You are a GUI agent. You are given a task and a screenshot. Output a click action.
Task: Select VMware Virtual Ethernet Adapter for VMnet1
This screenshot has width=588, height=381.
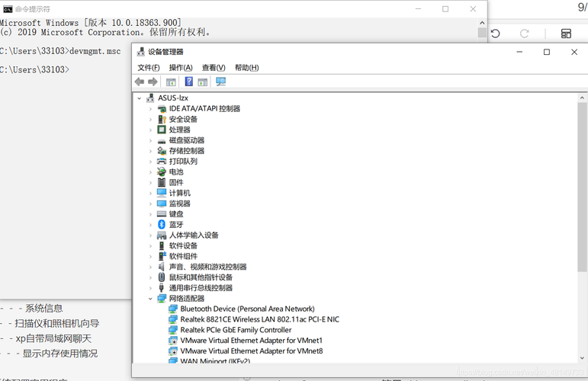251,341
